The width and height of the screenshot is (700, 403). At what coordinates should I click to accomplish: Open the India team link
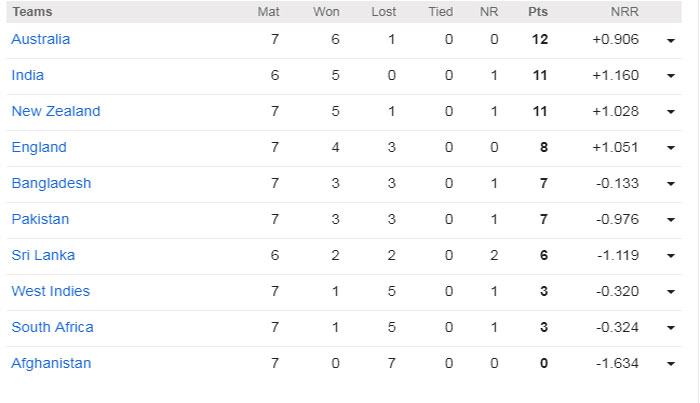pos(27,75)
